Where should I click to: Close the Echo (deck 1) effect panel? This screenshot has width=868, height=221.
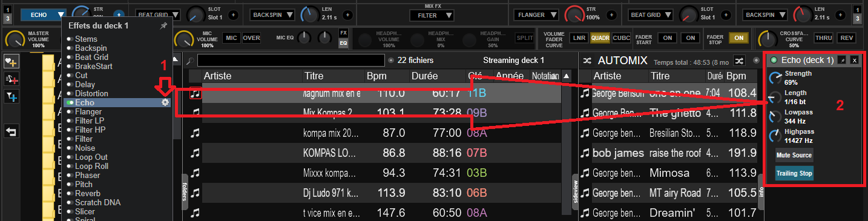point(854,61)
